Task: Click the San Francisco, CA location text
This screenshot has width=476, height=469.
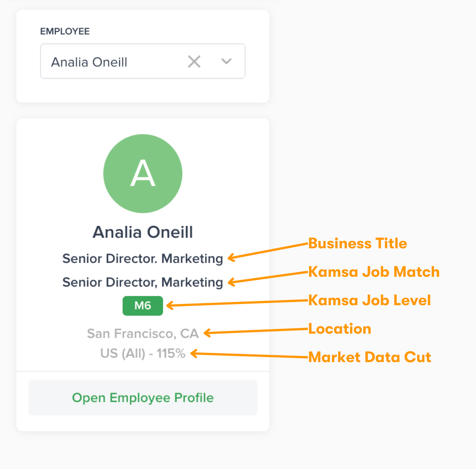Action: point(143,333)
